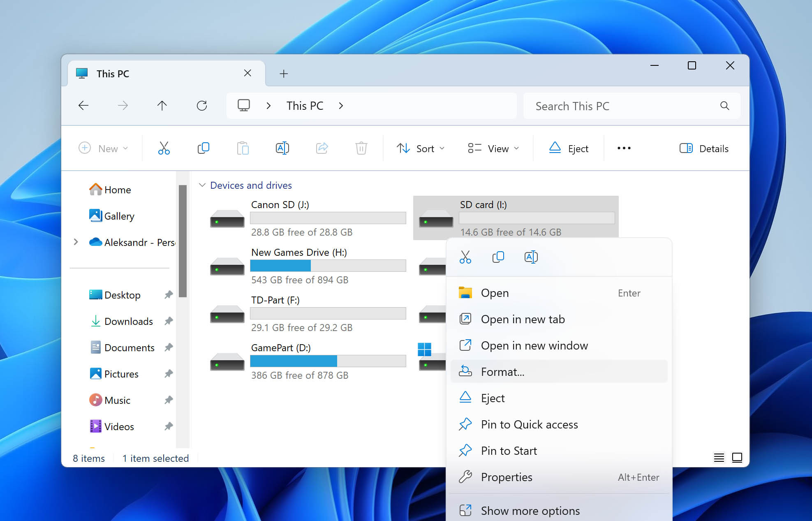Select Pin to Quick access
Screen dimensions: 812x521
pyautogui.click(x=559, y=424)
